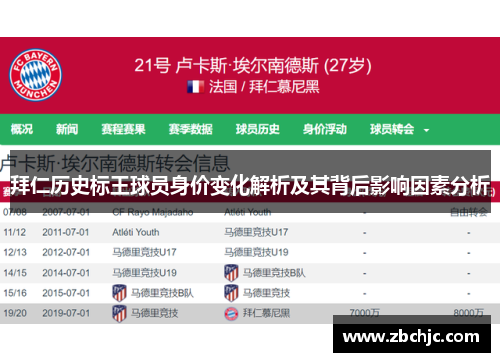Viewport: 500px width, 362px height.
Task: Click Atléti Youth in the 11/12 row
Action: (x=136, y=232)
